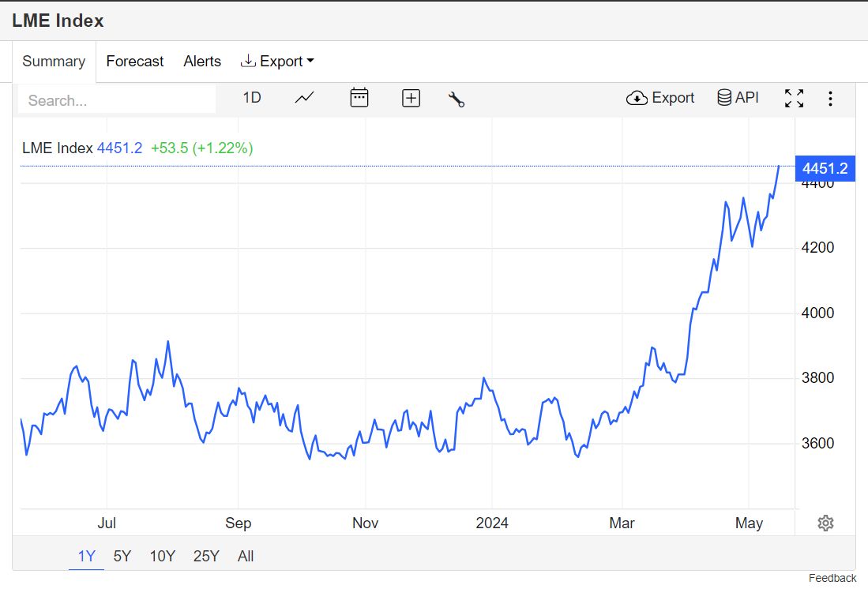Click the Jul date axis label
Viewport: 868px width, 589px height.
click(107, 523)
